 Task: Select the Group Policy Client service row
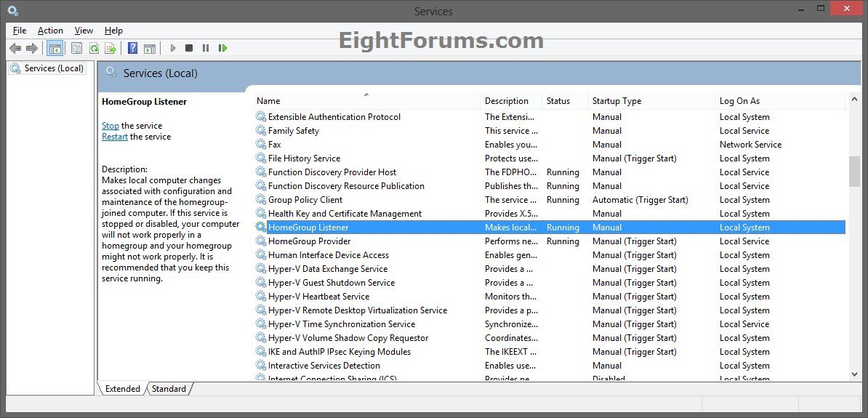tap(305, 200)
